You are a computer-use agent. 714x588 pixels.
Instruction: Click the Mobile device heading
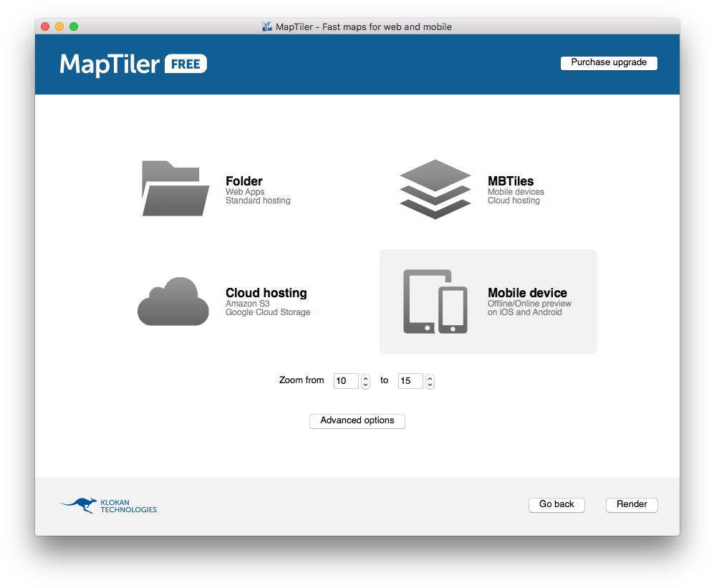point(527,293)
